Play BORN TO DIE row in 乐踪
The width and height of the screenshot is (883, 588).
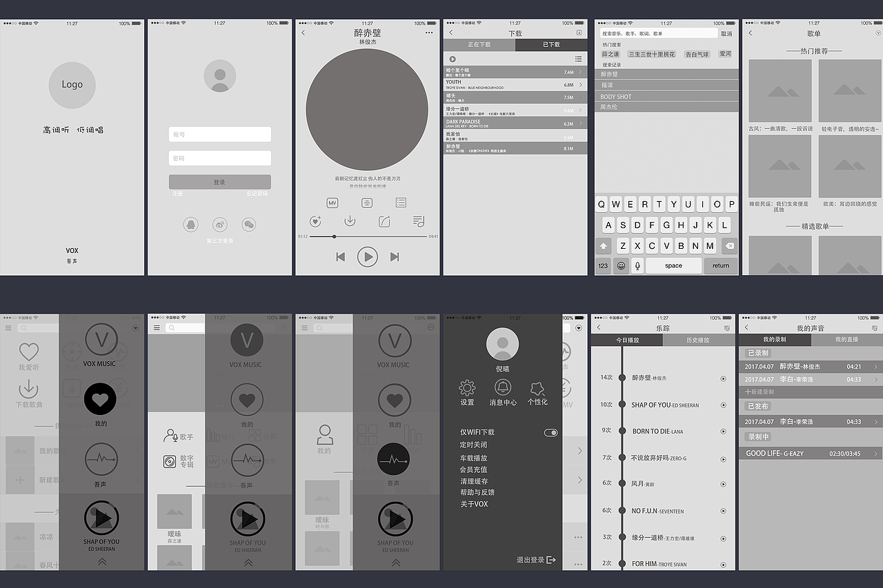click(x=723, y=432)
